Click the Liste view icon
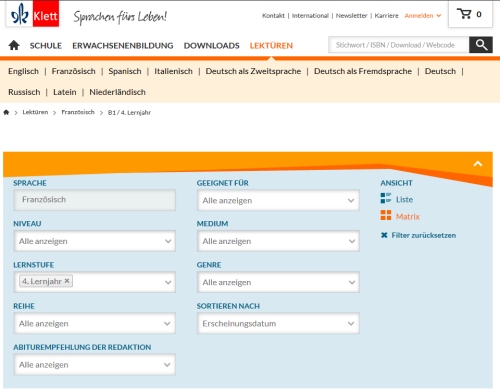Viewport: 500px width, 391px height. pos(386,198)
